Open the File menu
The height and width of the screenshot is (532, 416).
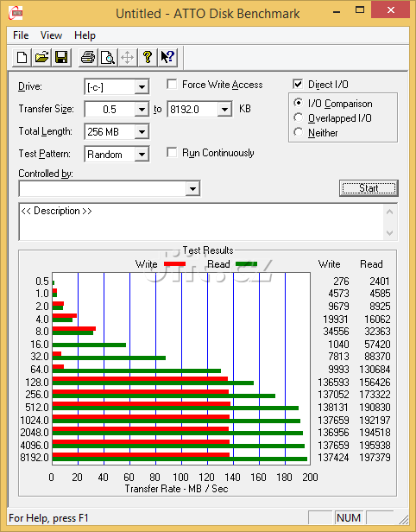(x=21, y=35)
